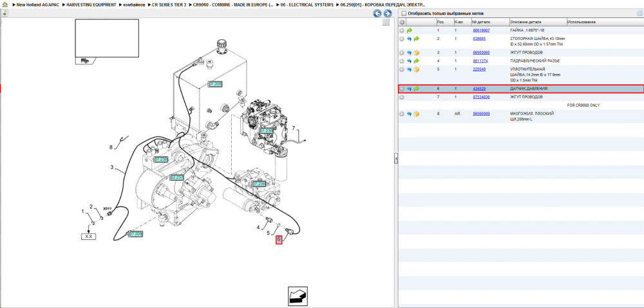Click the pin panel icon below home
This screenshot has width=644, height=308.
[x=4, y=13]
